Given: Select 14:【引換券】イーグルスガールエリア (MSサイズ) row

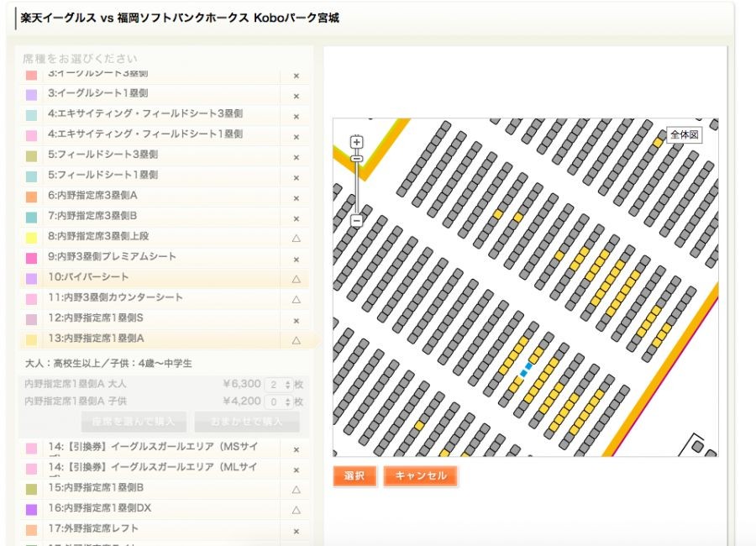Looking at the screenshot, I should (165, 448).
